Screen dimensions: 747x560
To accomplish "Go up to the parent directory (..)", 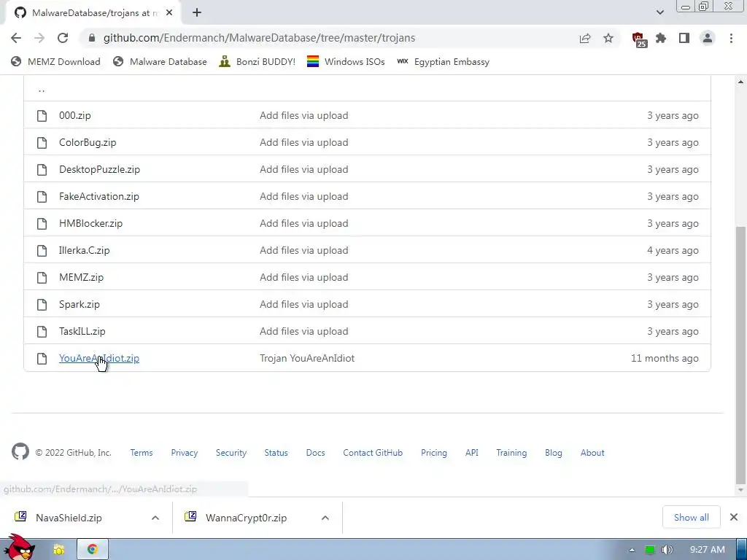I will coord(42,89).
